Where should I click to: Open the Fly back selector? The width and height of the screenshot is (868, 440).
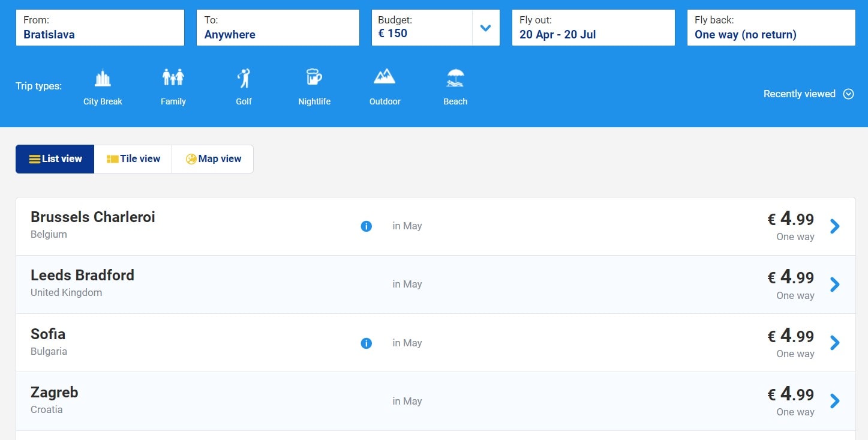click(x=771, y=28)
